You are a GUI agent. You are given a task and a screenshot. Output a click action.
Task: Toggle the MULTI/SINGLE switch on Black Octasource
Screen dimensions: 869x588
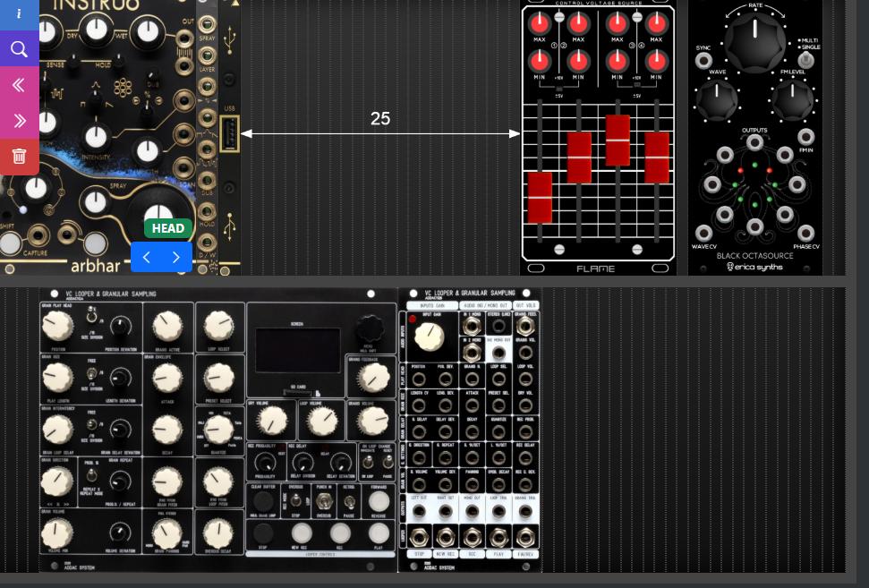[805, 60]
